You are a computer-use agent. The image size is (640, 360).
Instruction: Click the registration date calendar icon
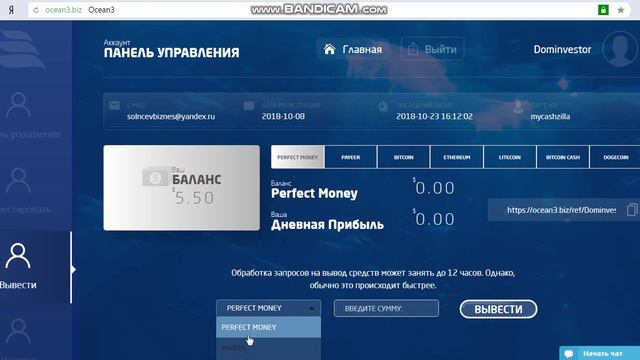(x=249, y=106)
